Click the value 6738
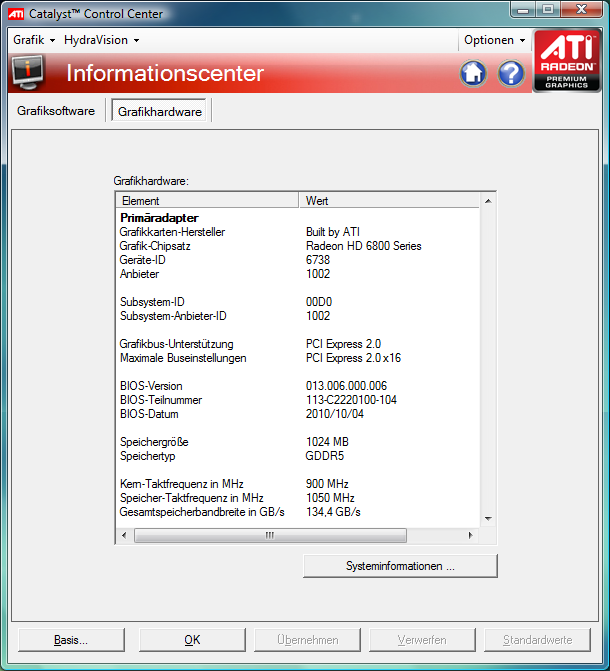This screenshot has height=671, width=610. tap(318, 260)
